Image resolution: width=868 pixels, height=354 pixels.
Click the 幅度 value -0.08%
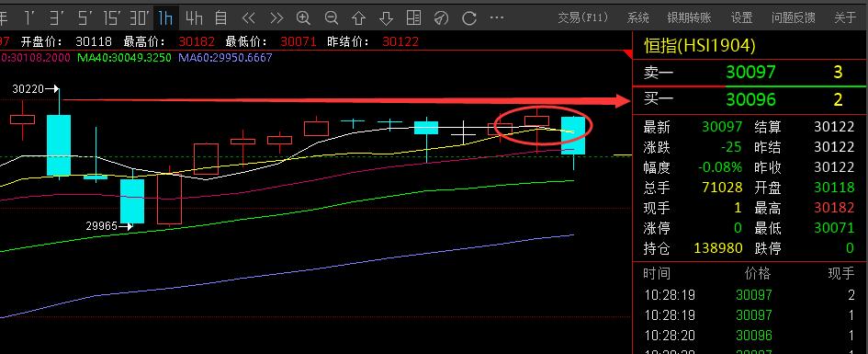pos(719,167)
